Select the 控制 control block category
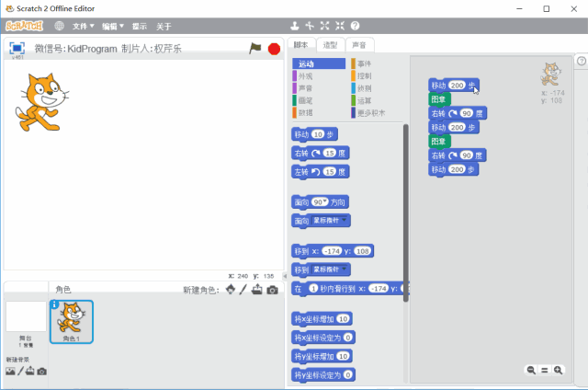Screen dimensions: 588x390 (x=365, y=75)
